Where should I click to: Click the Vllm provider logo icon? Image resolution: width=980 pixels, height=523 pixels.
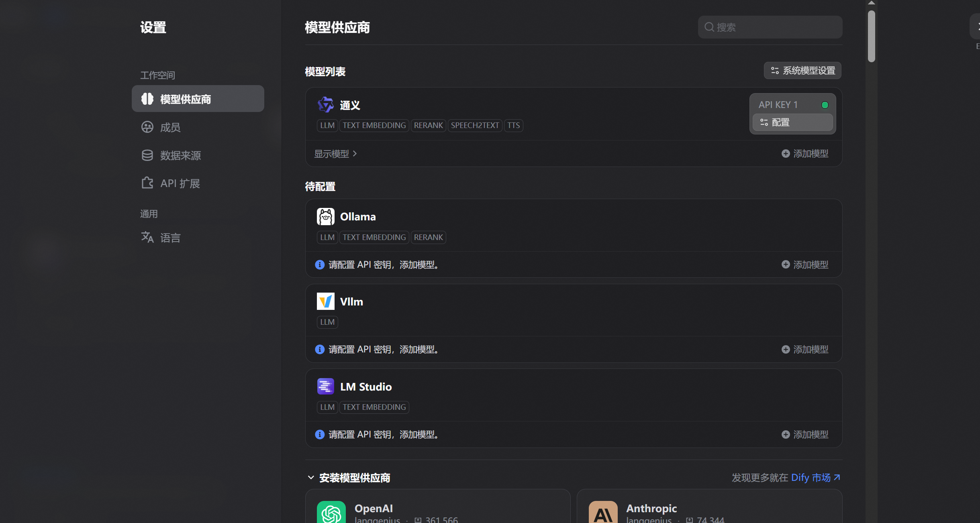pyautogui.click(x=325, y=301)
